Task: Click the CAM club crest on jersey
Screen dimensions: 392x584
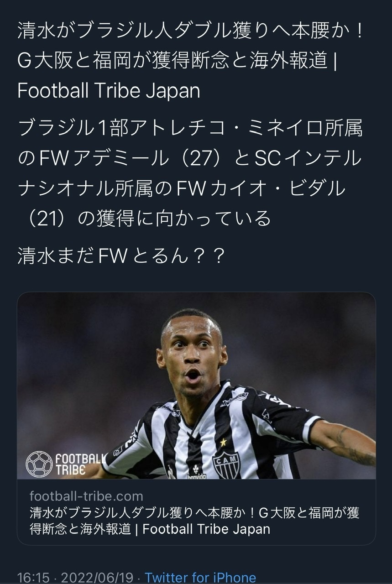Action: [x=226, y=465]
